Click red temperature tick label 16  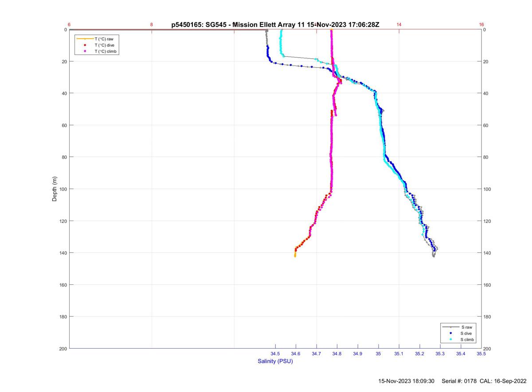(481, 25)
